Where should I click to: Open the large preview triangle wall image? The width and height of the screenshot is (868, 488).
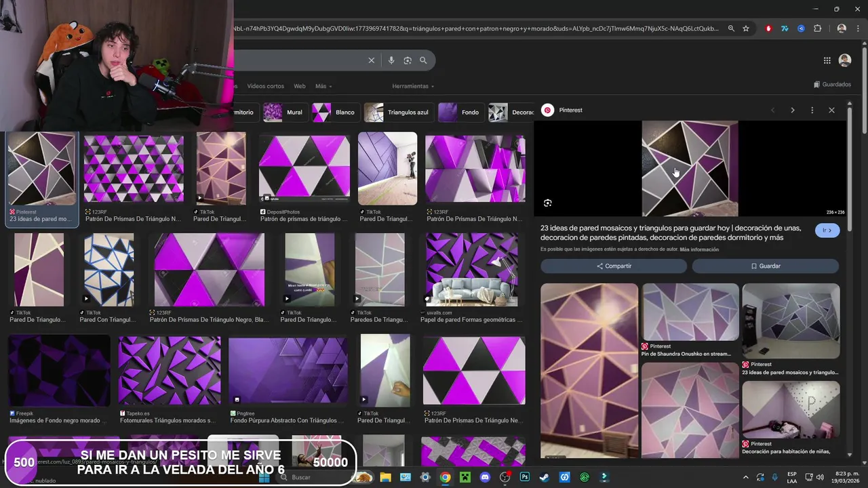coord(690,169)
